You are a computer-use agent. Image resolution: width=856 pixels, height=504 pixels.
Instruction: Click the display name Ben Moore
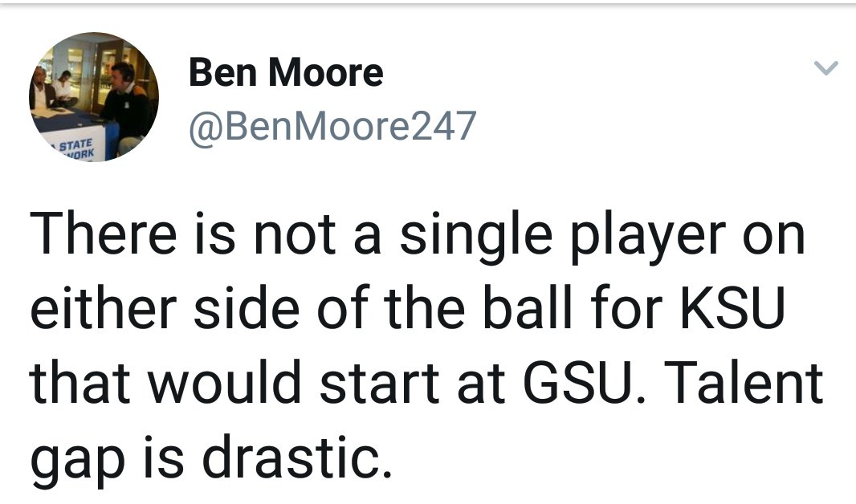[x=286, y=73]
